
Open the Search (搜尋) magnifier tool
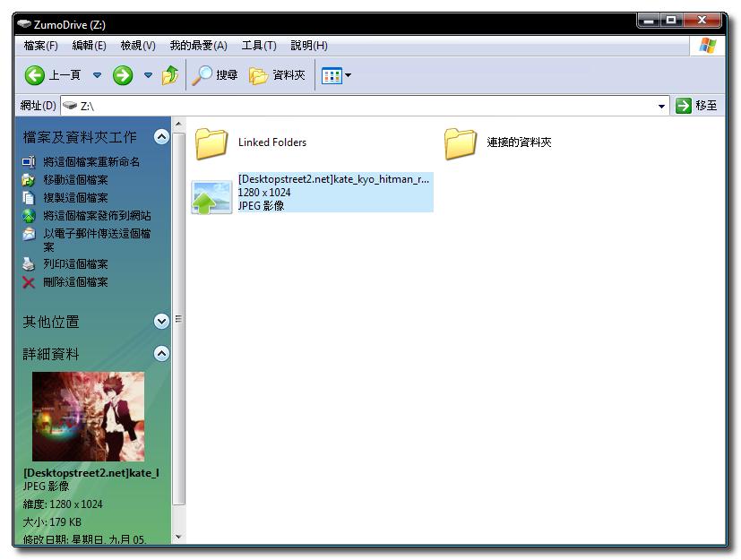215,75
